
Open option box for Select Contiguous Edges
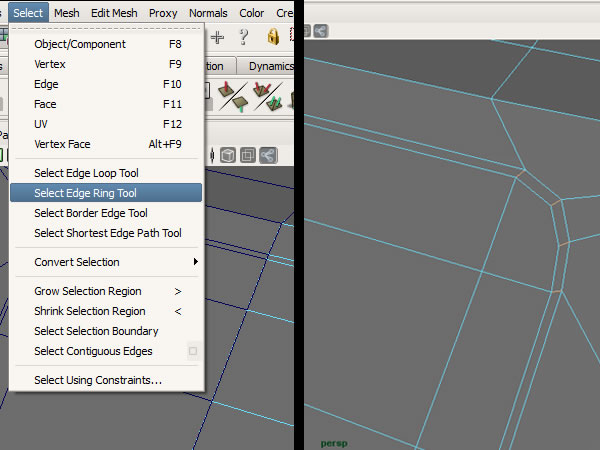(193, 351)
